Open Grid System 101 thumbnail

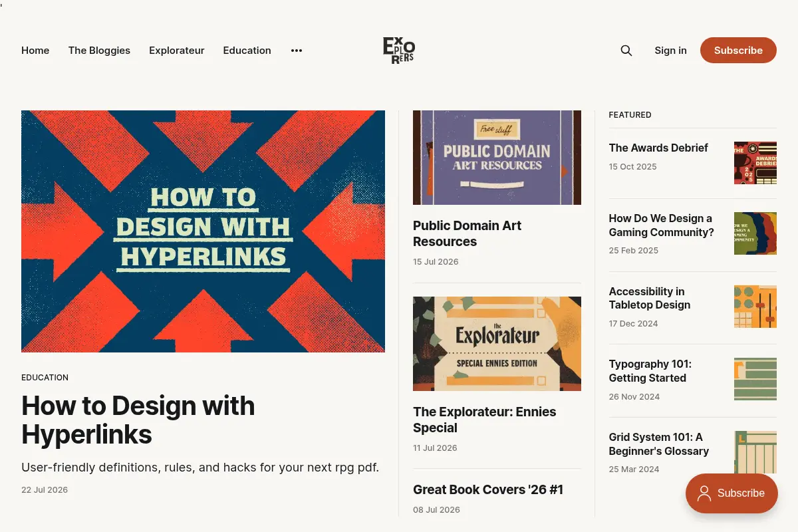[x=755, y=452]
